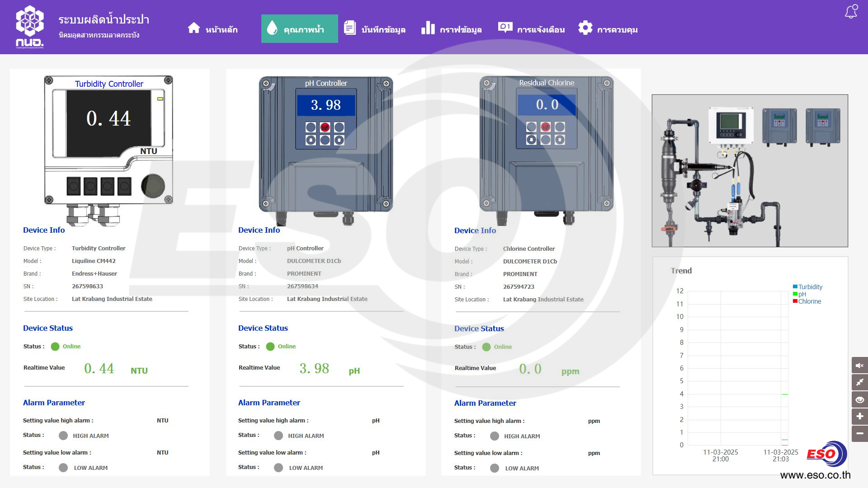This screenshot has height=488, width=868.
Task: Click the mute sound icon
Action: [859, 365]
